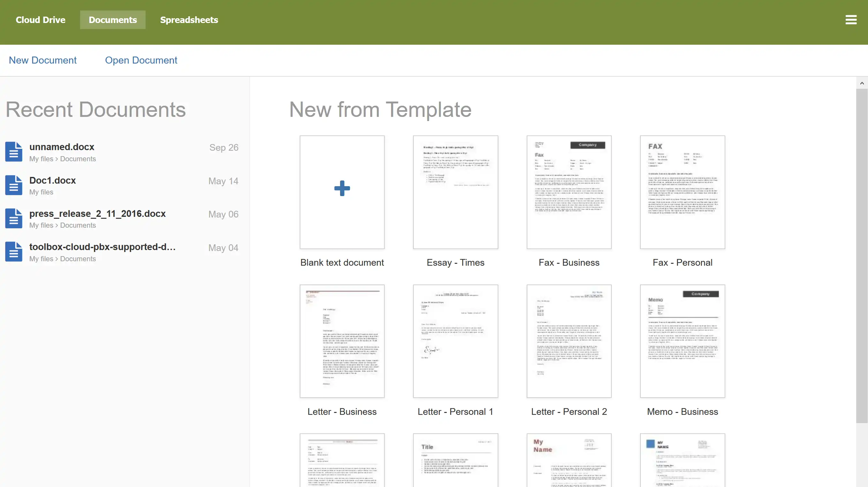Click the Blank text document icon
Image resolution: width=868 pixels, height=487 pixels.
(342, 188)
